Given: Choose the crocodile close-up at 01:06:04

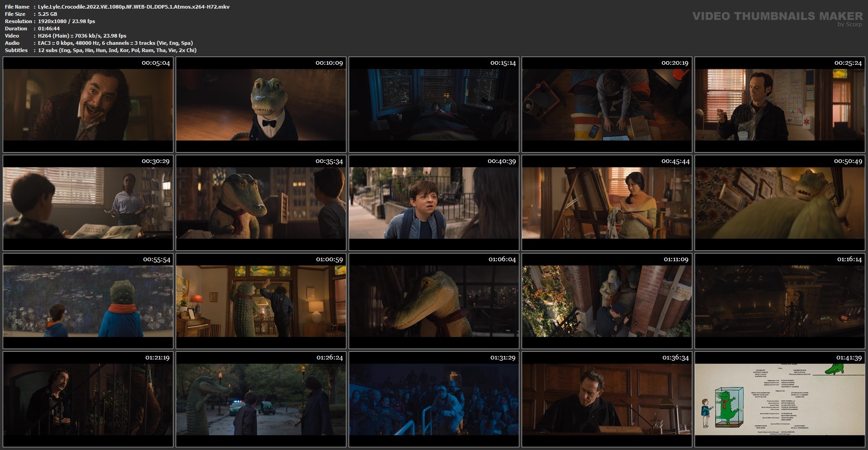Looking at the screenshot, I should (x=434, y=301).
